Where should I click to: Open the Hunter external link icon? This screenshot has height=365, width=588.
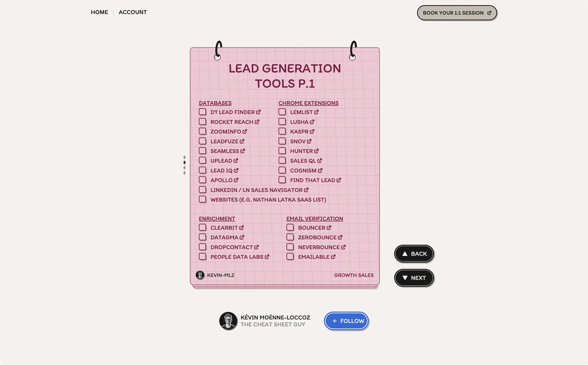(316, 151)
